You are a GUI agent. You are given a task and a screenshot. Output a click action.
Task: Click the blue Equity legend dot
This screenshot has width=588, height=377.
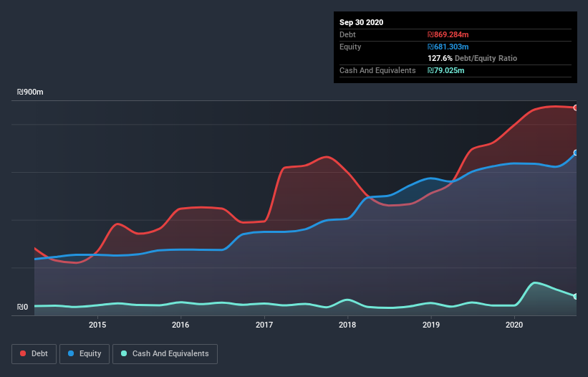[71, 353]
